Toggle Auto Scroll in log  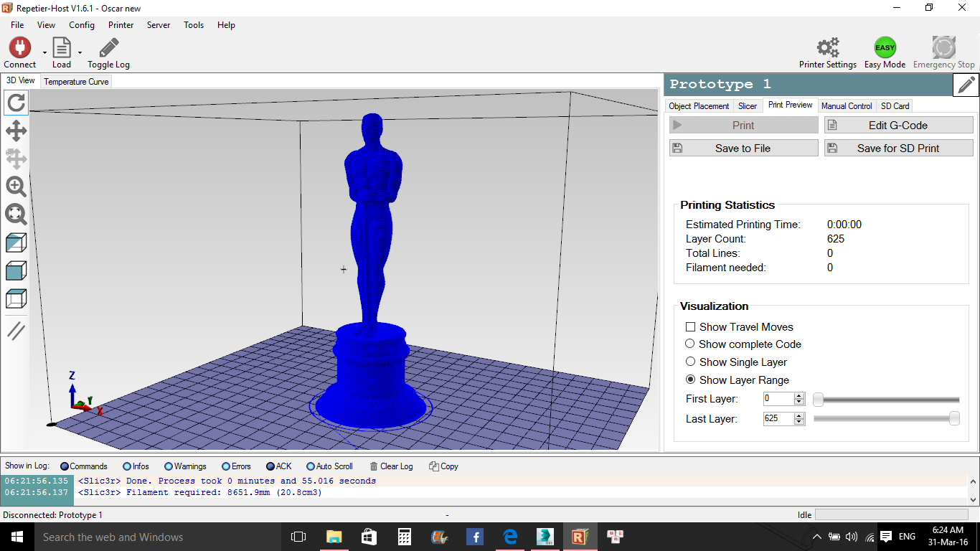pyautogui.click(x=329, y=466)
